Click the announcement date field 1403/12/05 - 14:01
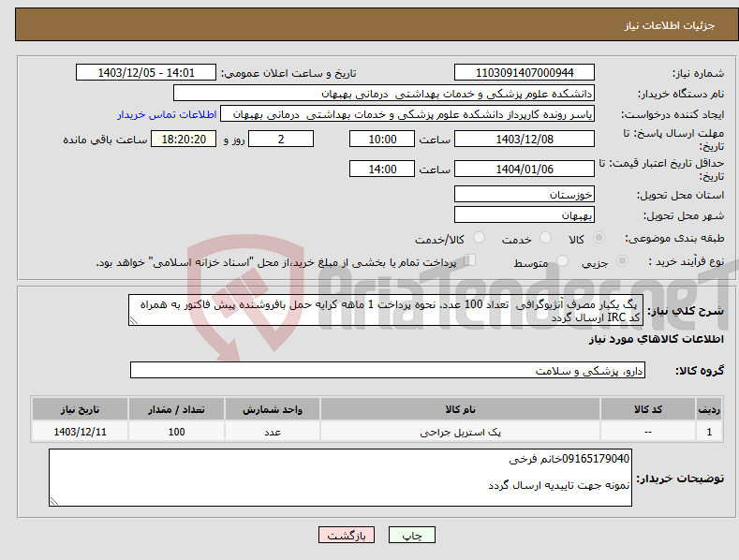The height and width of the screenshot is (560, 739). (x=145, y=73)
